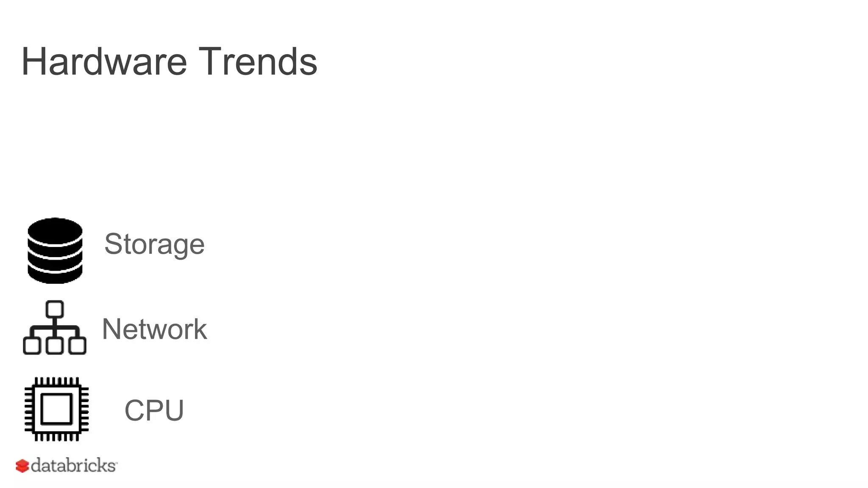Select the Network hierarchy diagram icon

tap(55, 327)
